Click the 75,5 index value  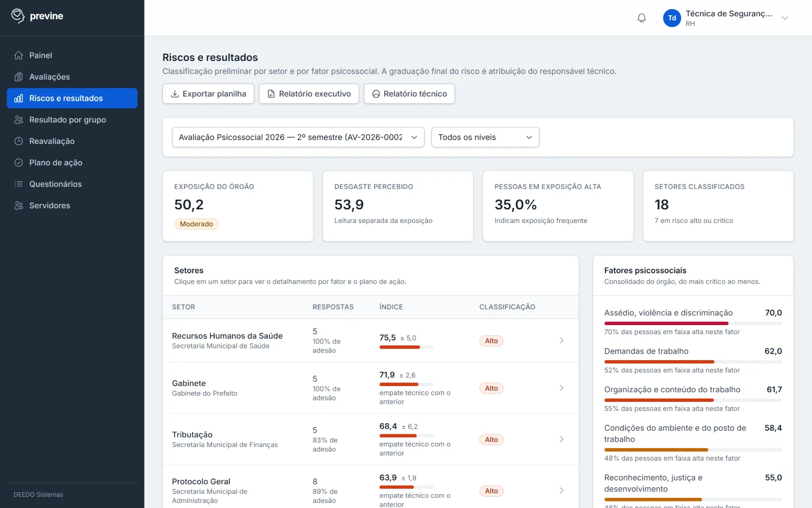(x=388, y=338)
